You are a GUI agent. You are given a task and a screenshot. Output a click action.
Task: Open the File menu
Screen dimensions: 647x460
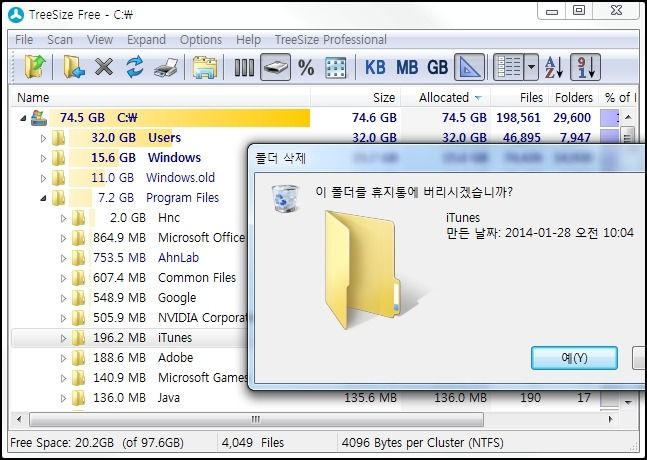(x=24, y=40)
